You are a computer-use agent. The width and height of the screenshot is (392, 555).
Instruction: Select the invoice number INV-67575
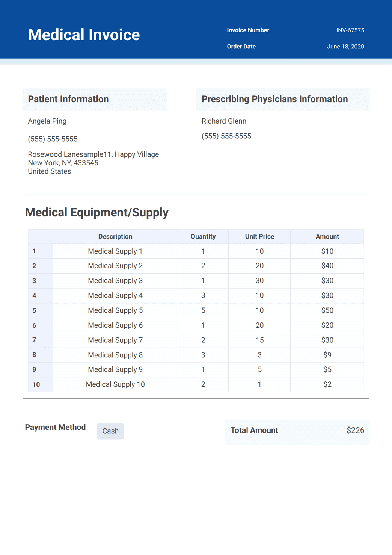pos(350,30)
